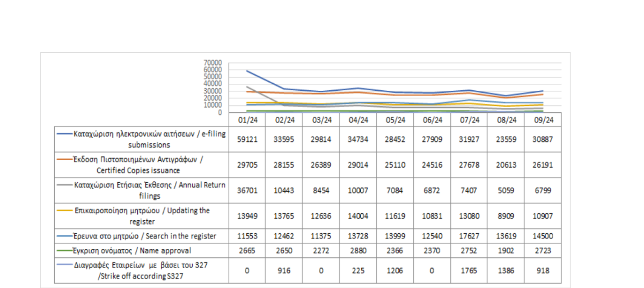Click the Updating the register legend label
Viewport: 644px width, 288px height.
(142, 216)
